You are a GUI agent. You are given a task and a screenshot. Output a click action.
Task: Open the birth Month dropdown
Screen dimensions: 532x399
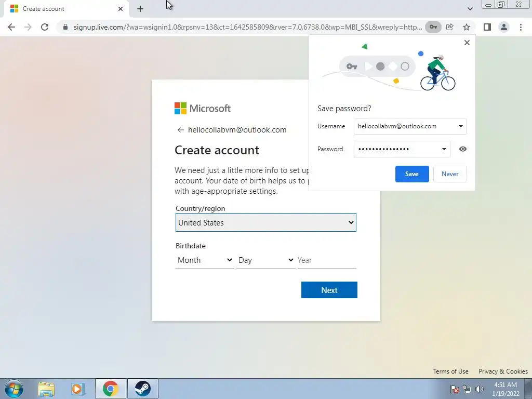(205, 260)
